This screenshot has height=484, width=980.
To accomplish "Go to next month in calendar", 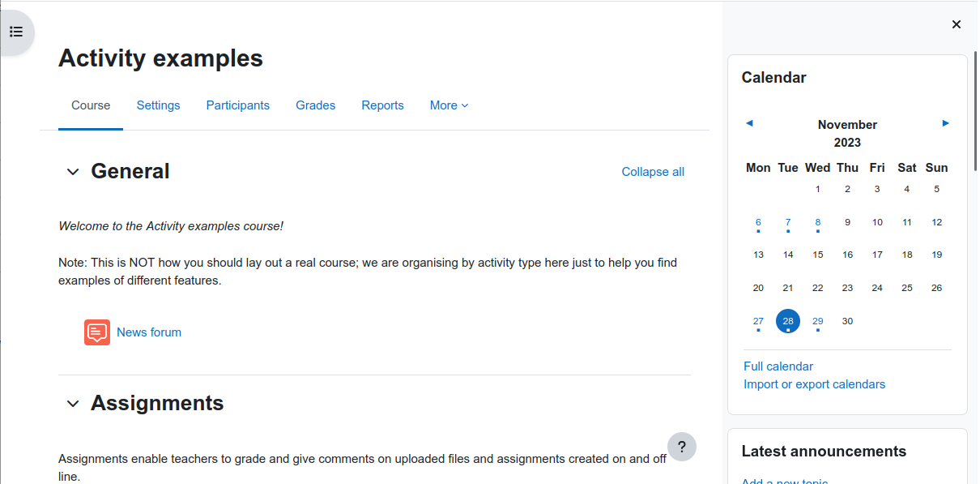I will [946, 123].
